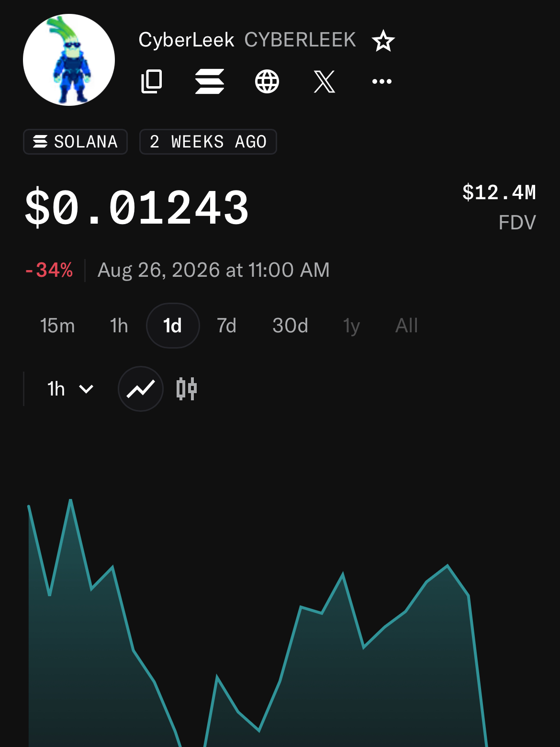The image size is (560, 747).
Task: Click the CyberLeek token avatar
Action: pos(69,60)
